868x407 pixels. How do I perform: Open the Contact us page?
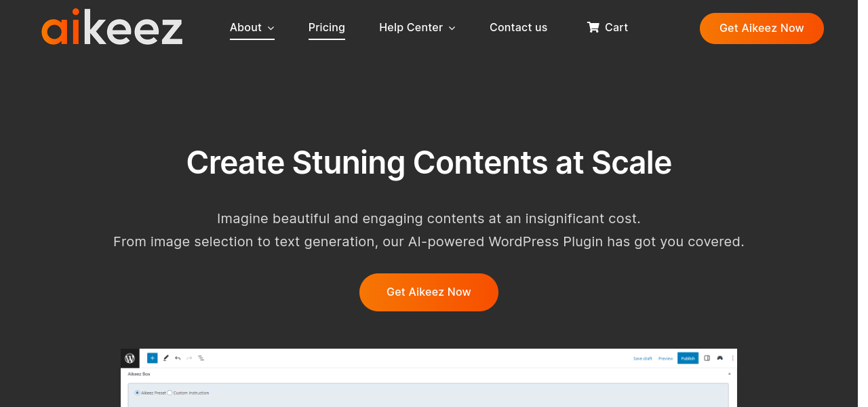[x=518, y=28]
